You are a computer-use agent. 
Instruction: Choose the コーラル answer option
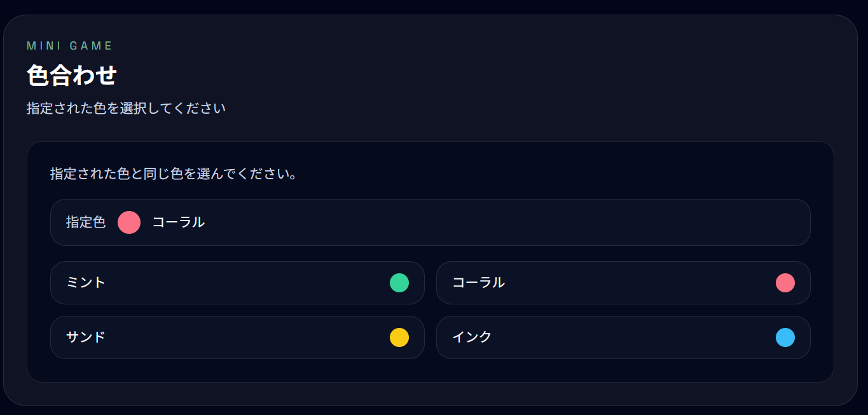point(623,283)
